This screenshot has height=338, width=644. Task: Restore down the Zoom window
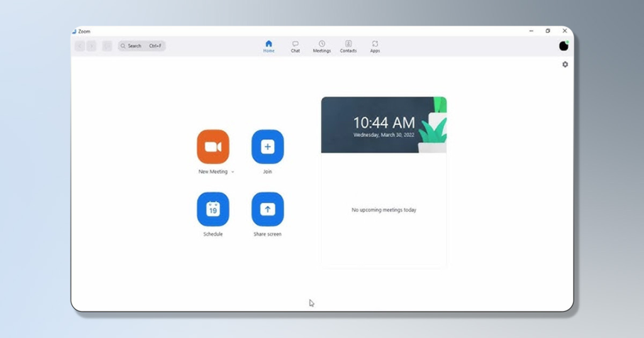point(548,31)
